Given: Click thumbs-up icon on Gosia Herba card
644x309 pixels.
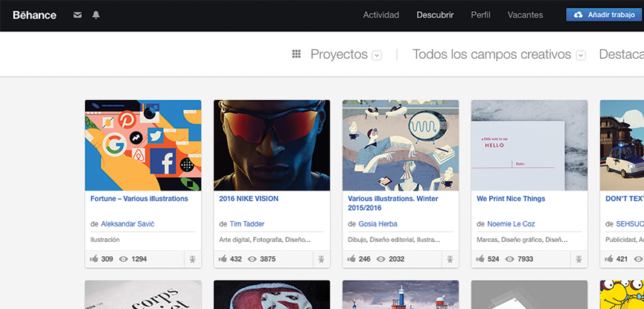Looking at the screenshot, I should [x=351, y=259].
